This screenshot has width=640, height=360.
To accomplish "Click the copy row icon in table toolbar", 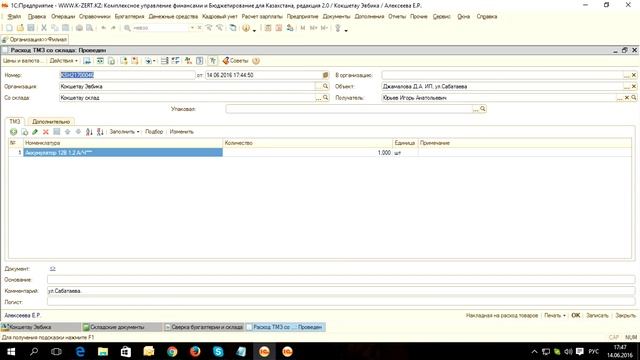I will point(24,132).
